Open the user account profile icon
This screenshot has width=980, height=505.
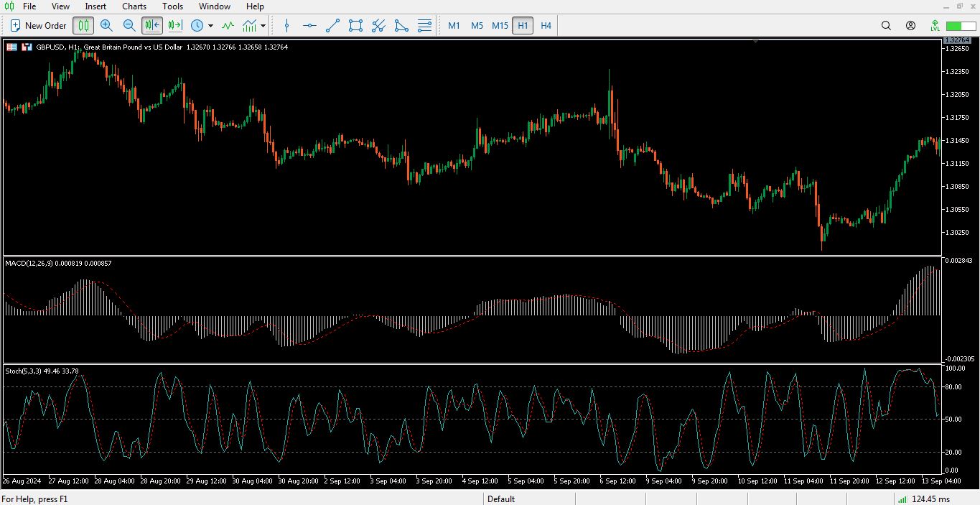(x=910, y=25)
